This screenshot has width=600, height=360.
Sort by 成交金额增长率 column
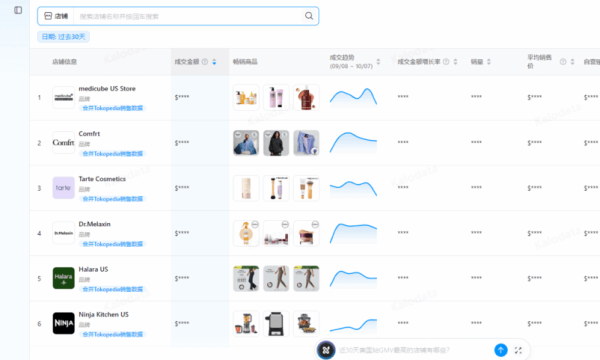455,62
